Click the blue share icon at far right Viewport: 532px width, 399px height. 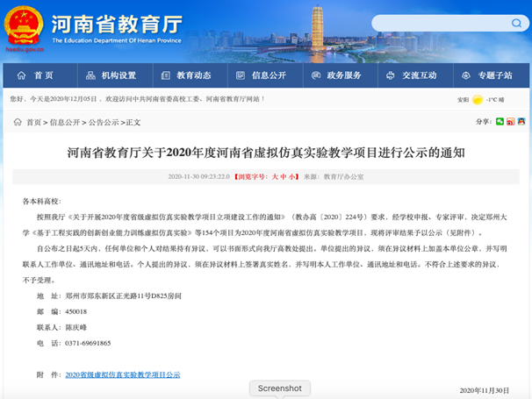coord(521,122)
